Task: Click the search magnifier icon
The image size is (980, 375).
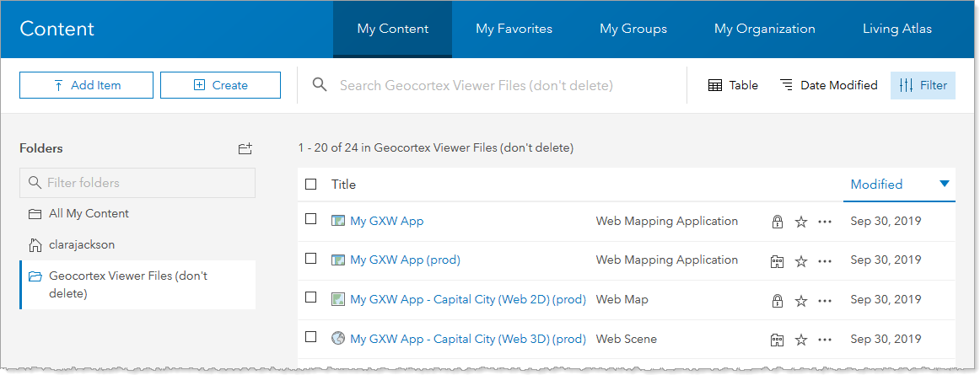Action: point(320,85)
